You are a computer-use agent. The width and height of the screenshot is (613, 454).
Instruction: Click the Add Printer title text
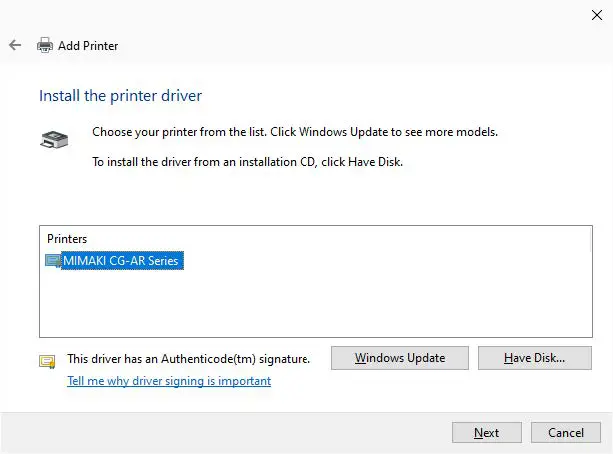88,45
